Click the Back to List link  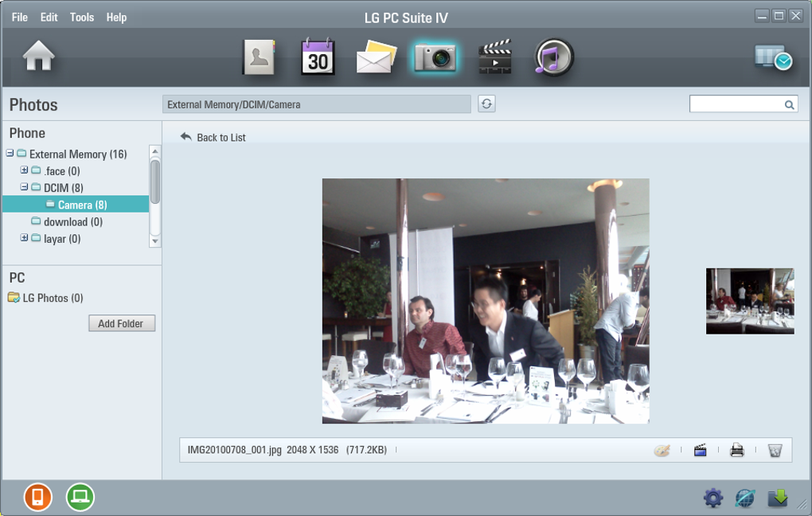coord(221,137)
